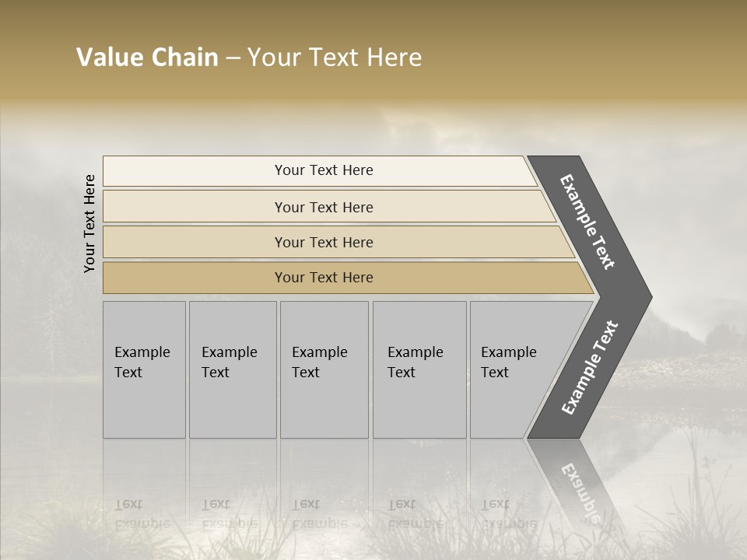Click the slide title 'Value Chain'

(147, 58)
